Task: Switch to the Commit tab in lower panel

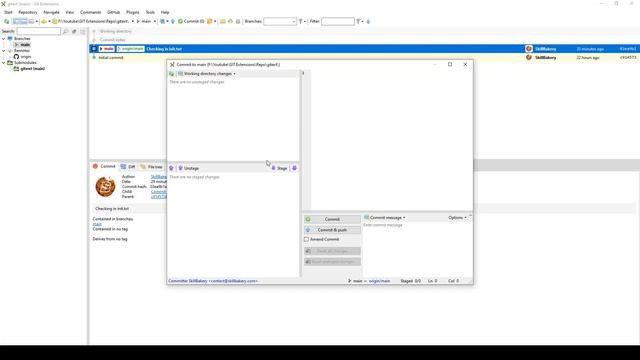Action: (104, 167)
